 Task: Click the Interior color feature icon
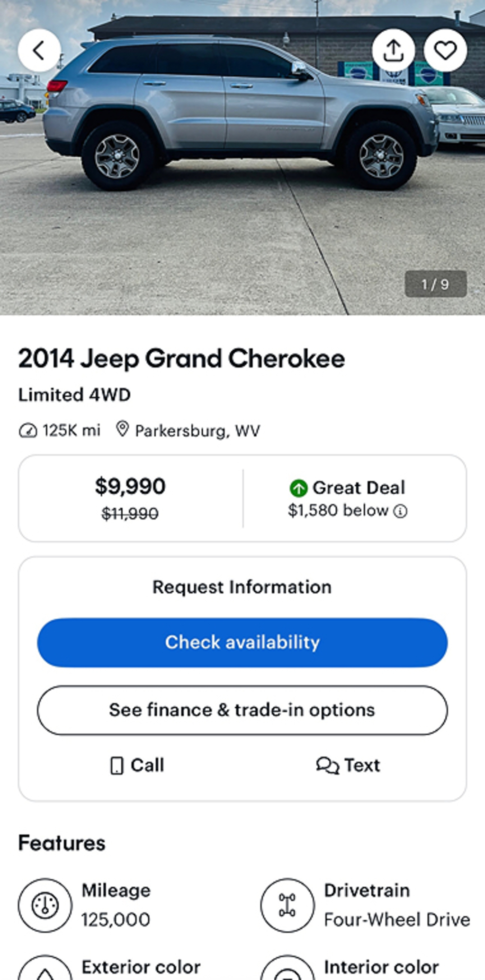pyautogui.click(x=287, y=971)
